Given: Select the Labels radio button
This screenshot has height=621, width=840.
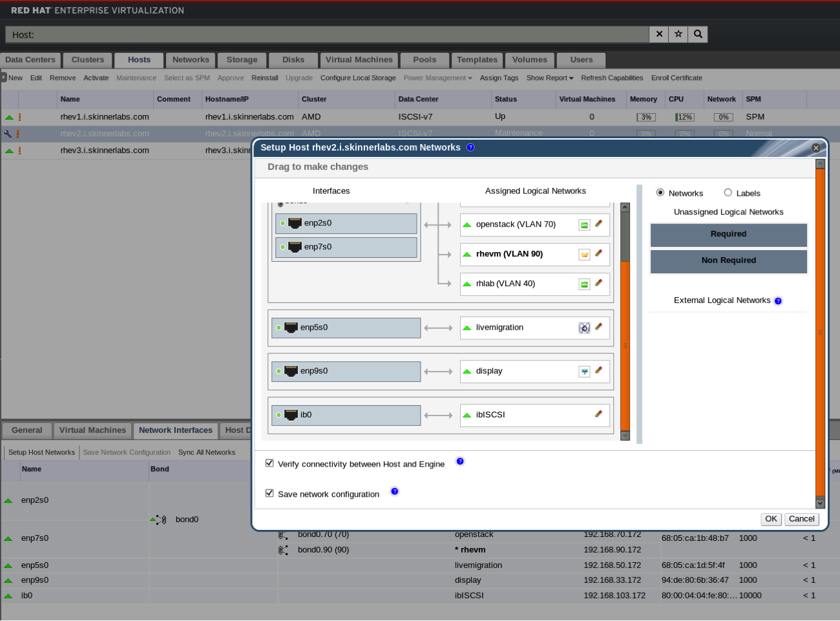Looking at the screenshot, I should [728, 193].
